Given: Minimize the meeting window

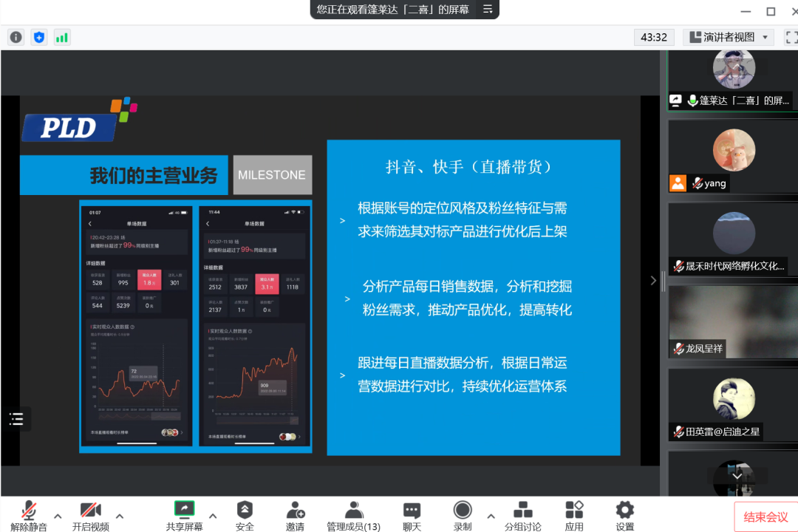Looking at the screenshot, I should 746,11.
